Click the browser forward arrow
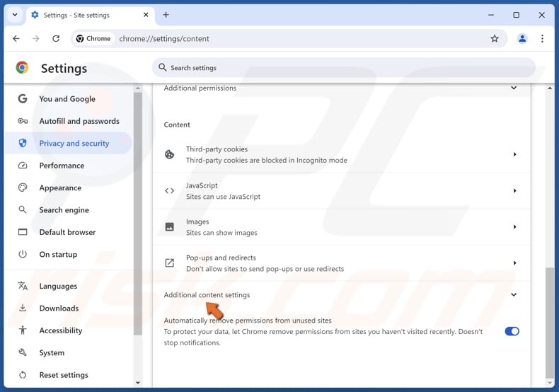The height and width of the screenshot is (392, 559). click(x=36, y=38)
